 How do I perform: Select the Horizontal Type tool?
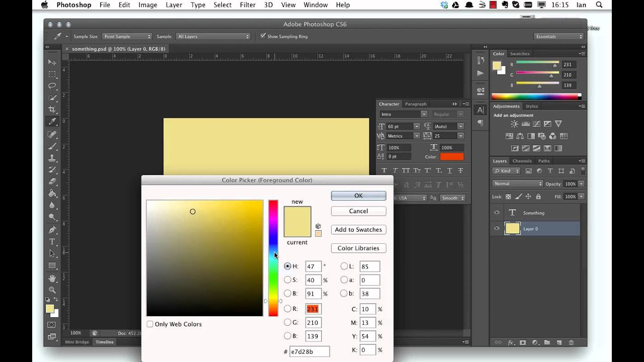(x=52, y=242)
